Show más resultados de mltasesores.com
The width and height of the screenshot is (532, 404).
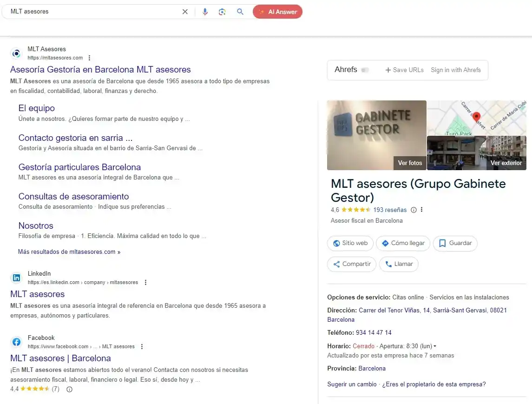point(69,252)
